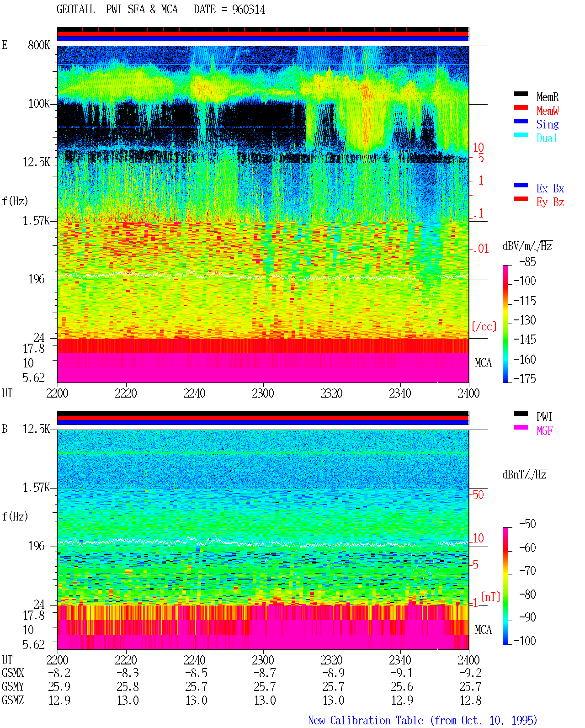Click the '2340' UT tick under B panel
The width and height of the screenshot is (585, 728).
(x=400, y=660)
